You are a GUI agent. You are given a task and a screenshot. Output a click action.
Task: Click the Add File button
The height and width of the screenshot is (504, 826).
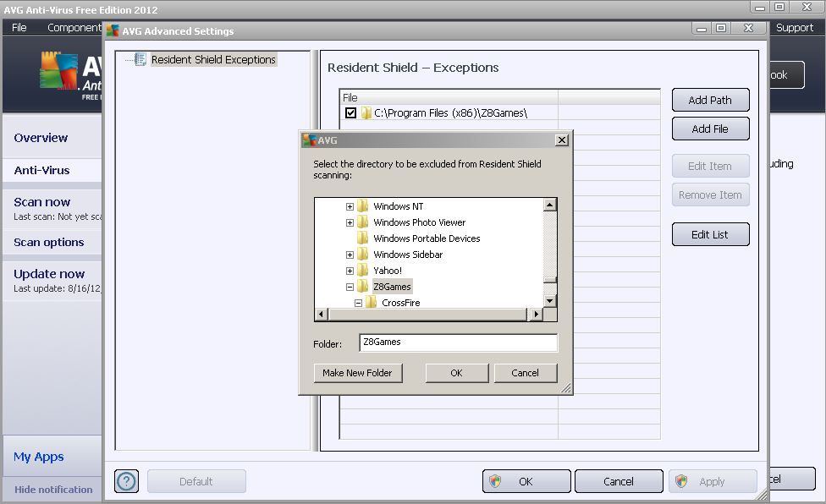click(710, 129)
